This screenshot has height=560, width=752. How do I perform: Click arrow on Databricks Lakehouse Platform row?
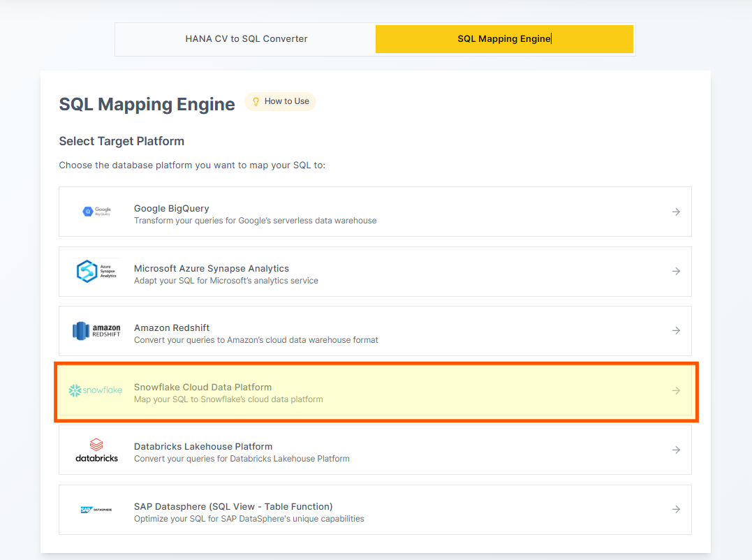tap(676, 450)
